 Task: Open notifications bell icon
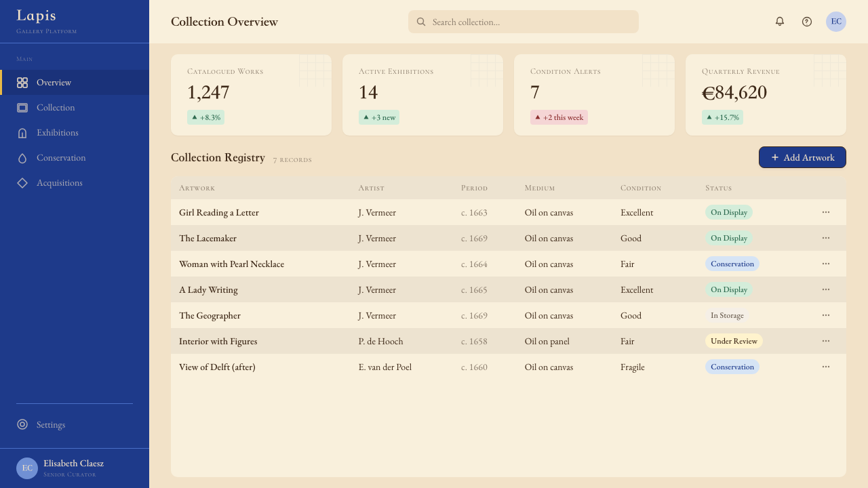pyautogui.click(x=780, y=22)
